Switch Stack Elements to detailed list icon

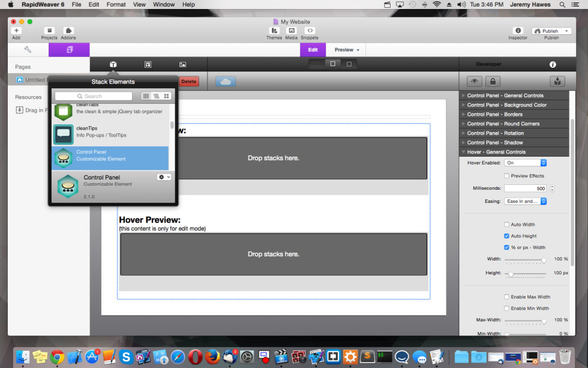[x=156, y=96]
